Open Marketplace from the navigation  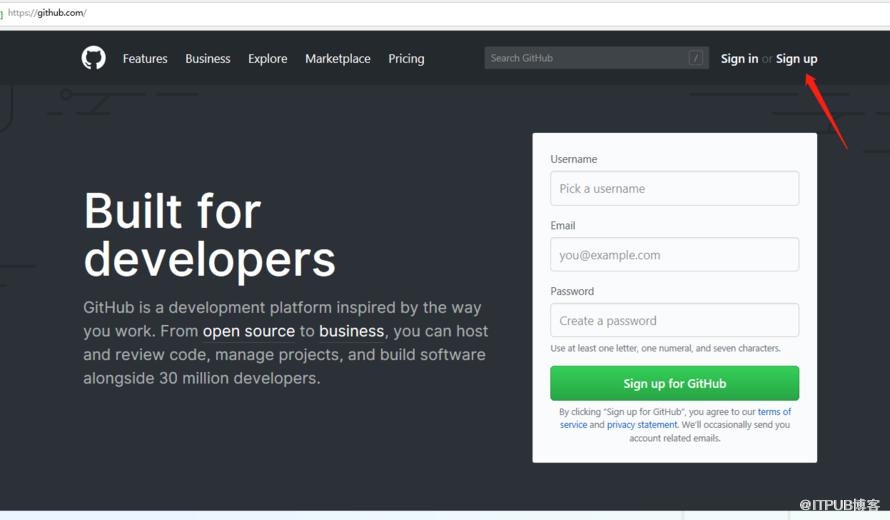point(338,58)
